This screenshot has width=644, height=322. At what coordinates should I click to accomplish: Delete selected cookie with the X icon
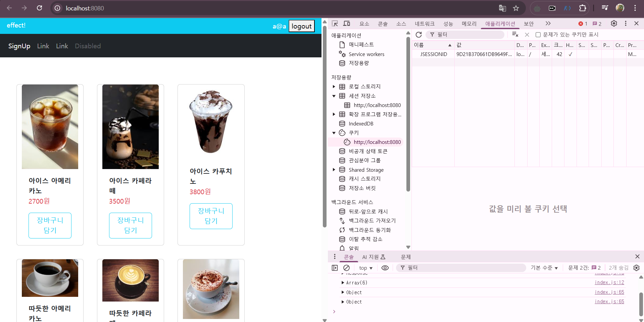pyautogui.click(x=527, y=35)
